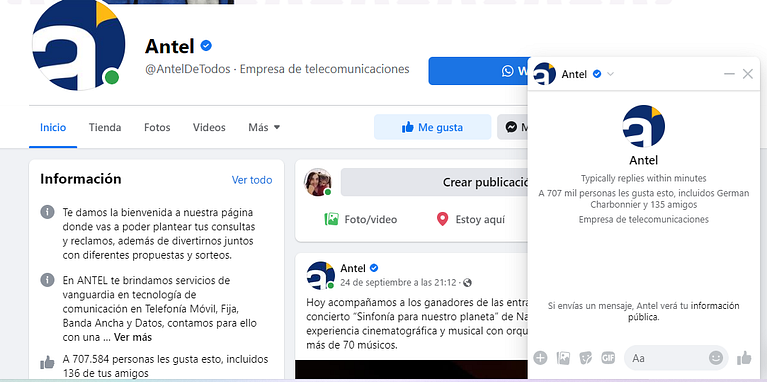This screenshot has width=767, height=382.
Task: Switch to the Tienda tab
Action: pyautogui.click(x=105, y=128)
